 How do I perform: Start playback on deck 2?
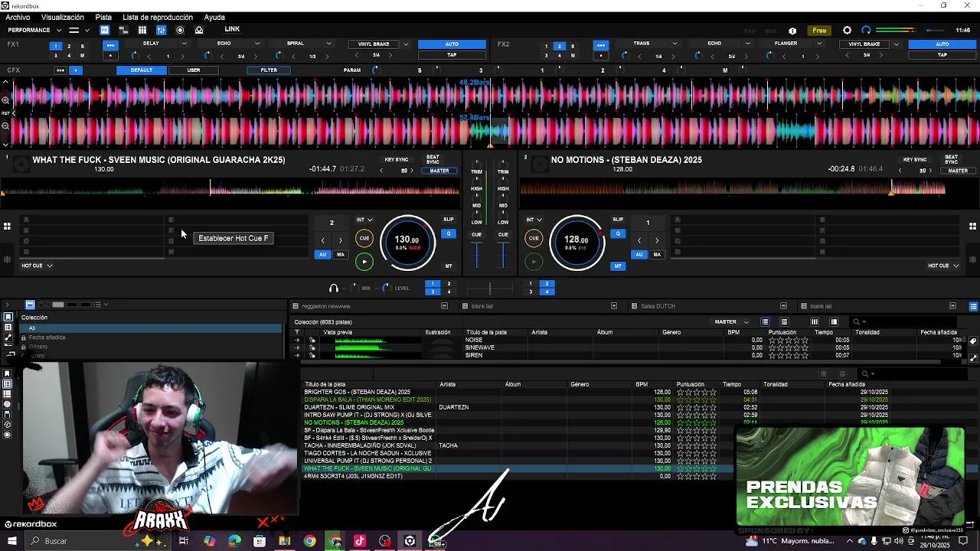click(x=534, y=262)
